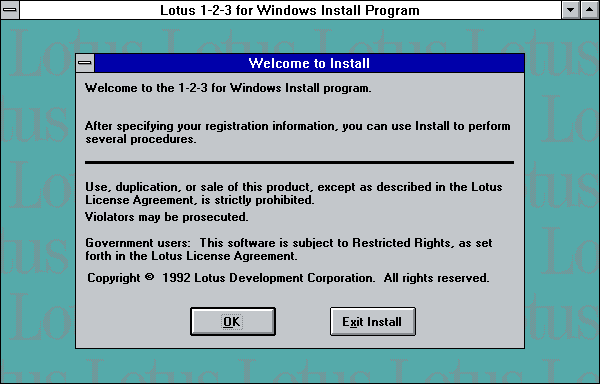Click the Exit Install button
The height and width of the screenshot is (384, 600).
click(372, 321)
